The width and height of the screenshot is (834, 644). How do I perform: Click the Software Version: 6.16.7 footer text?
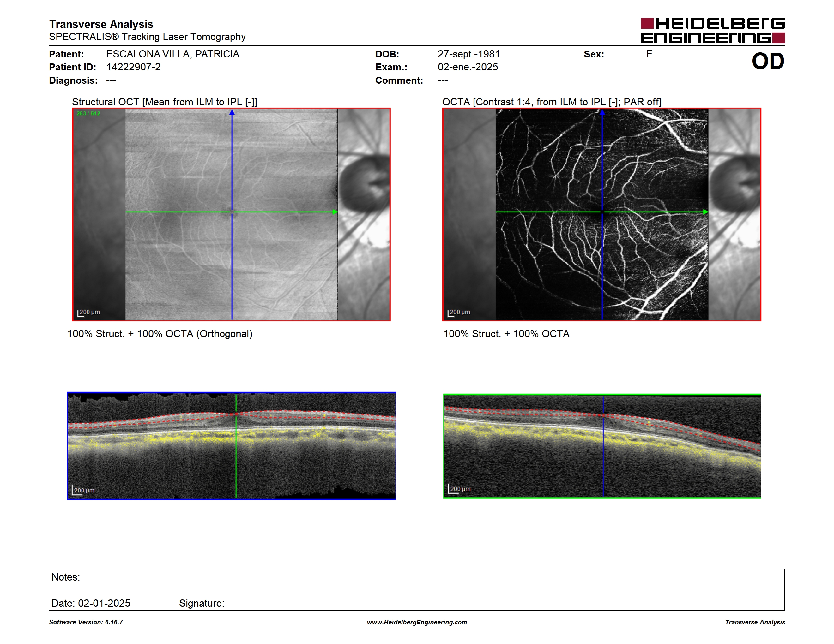pos(86,622)
